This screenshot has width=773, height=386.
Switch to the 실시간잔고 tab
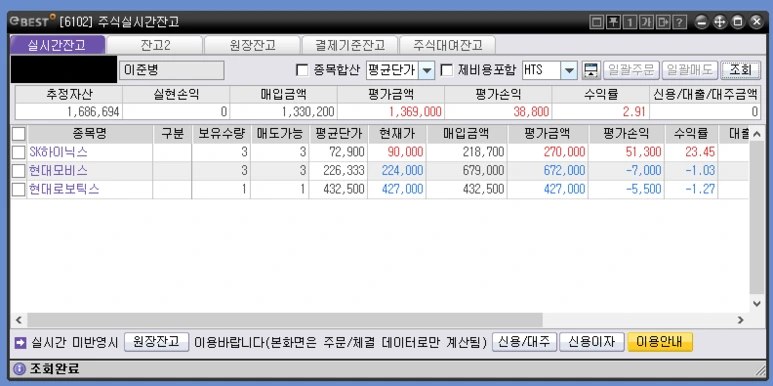pos(58,45)
